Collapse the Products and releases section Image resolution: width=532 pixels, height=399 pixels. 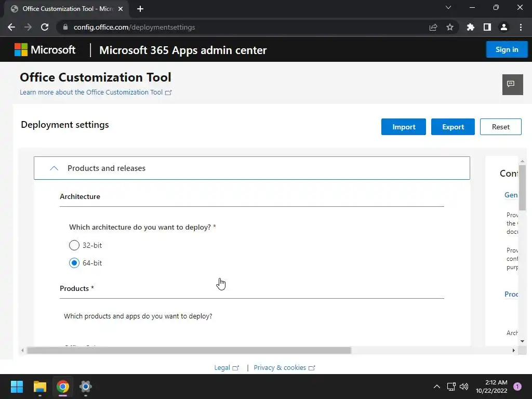point(252,168)
